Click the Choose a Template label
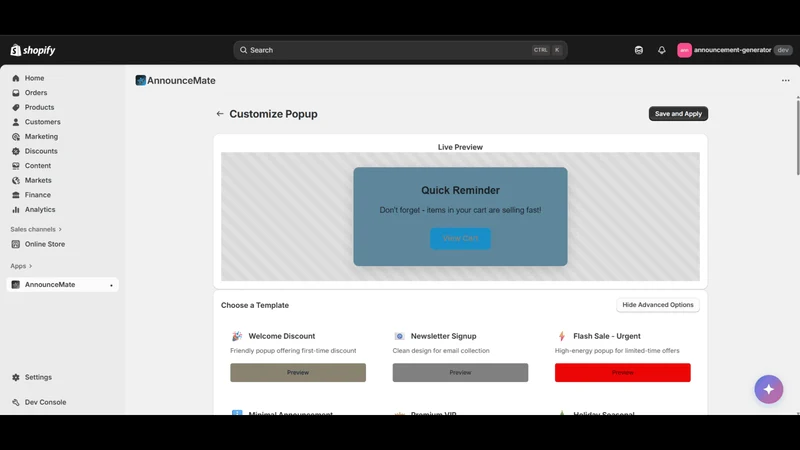The width and height of the screenshot is (800, 450). tap(255, 305)
